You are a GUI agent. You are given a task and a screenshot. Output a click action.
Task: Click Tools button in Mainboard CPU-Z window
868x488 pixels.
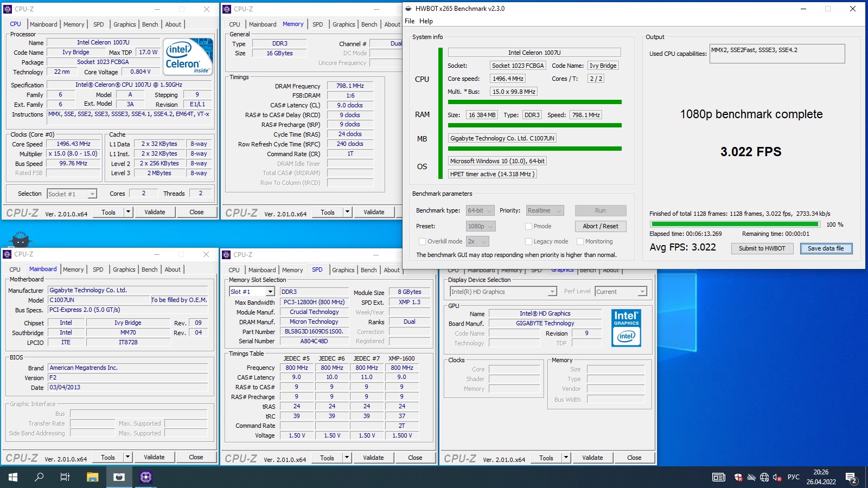(x=108, y=458)
